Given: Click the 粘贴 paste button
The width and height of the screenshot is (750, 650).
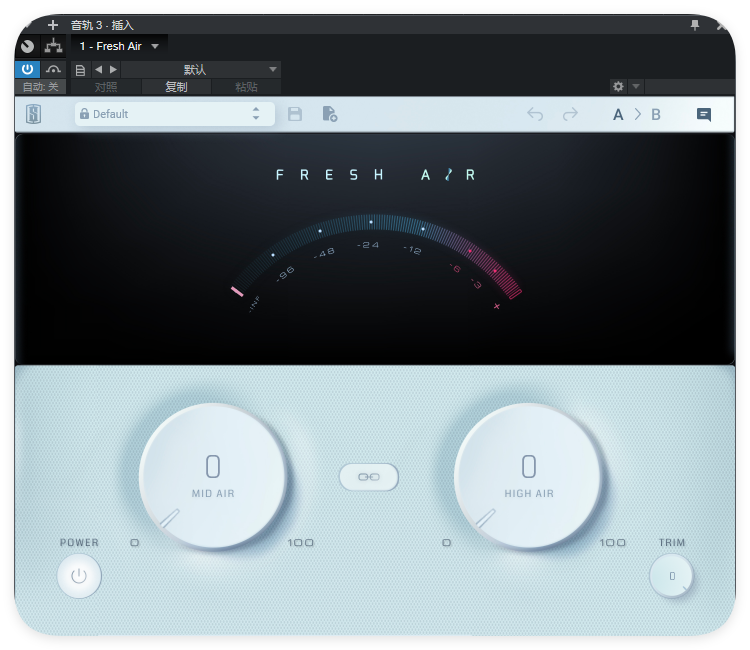Looking at the screenshot, I should (x=246, y=87).
